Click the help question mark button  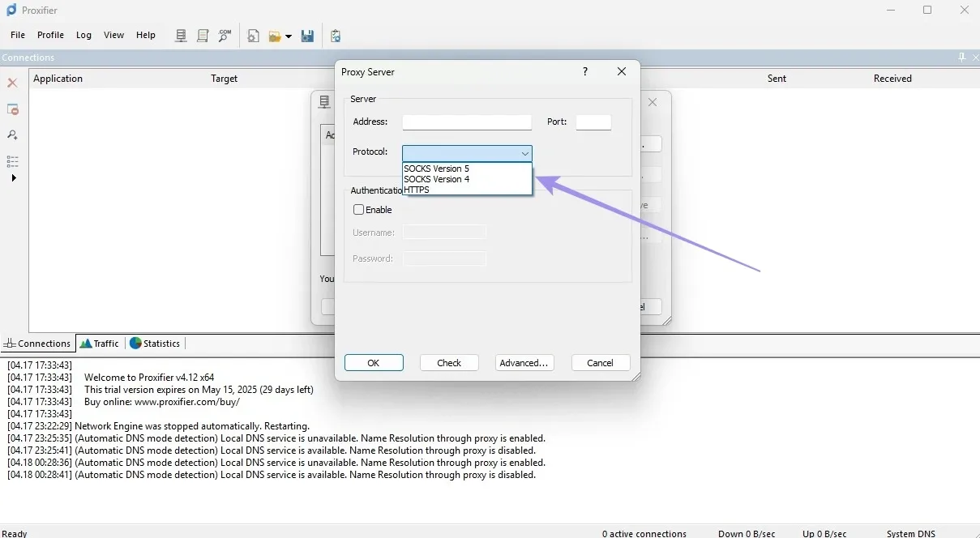(x=585, y=71)
